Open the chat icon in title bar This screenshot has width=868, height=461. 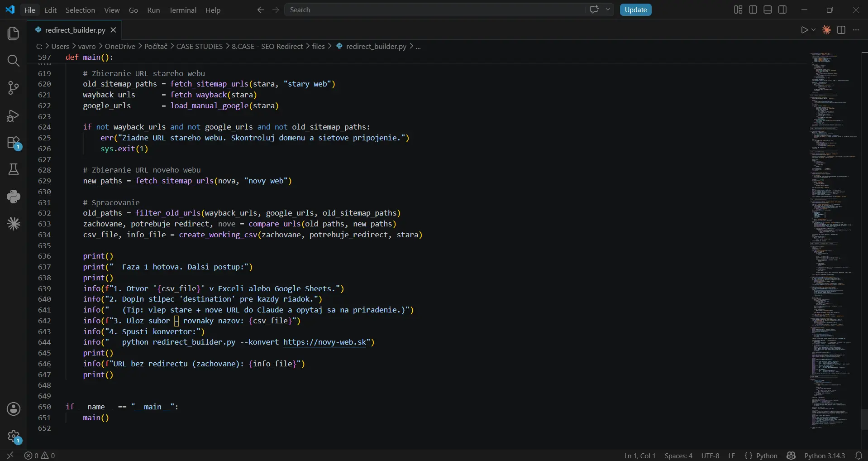pos(594,10)
